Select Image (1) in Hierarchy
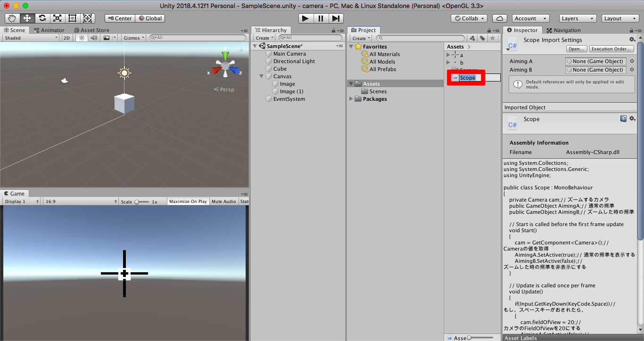Viewport: 644px width, 341px height. click(291, 91)
